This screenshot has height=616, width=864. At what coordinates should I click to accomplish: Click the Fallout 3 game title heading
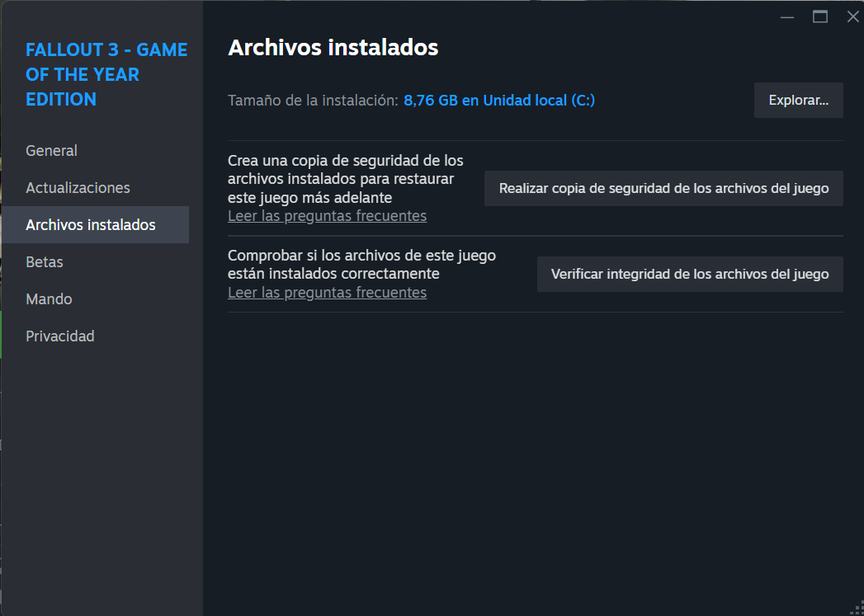pyautogui.click(x=106, y=74)
